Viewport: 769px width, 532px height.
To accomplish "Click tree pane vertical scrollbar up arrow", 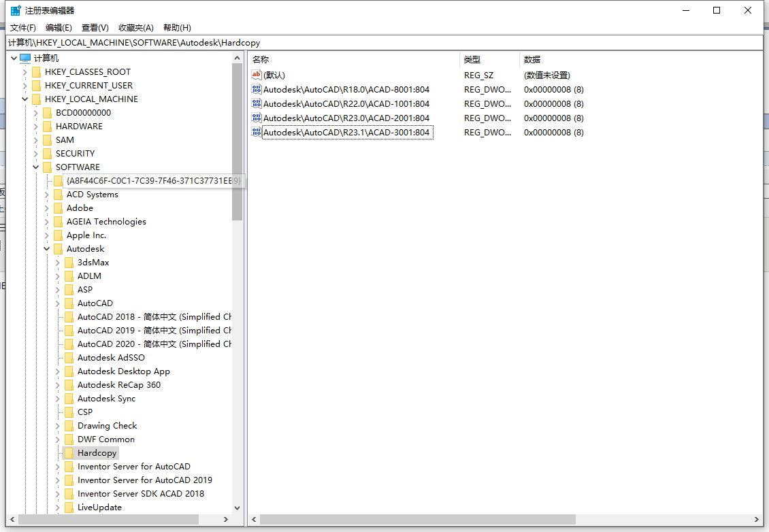I will 238,58.
